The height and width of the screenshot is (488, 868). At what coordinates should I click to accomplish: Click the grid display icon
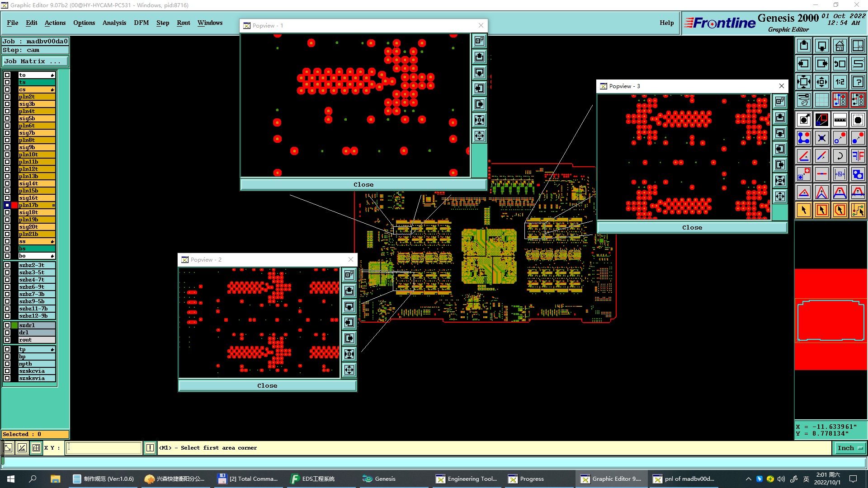coord(822,100)
